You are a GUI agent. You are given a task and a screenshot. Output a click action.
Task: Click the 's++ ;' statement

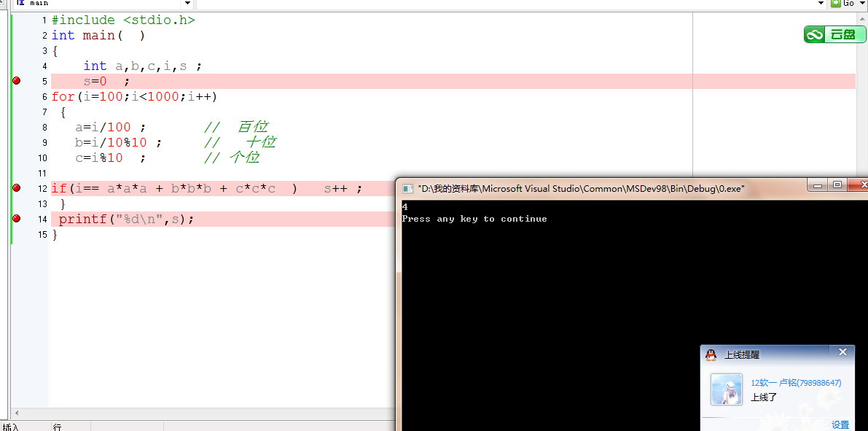pyautogui.click(x=343, y=189)
